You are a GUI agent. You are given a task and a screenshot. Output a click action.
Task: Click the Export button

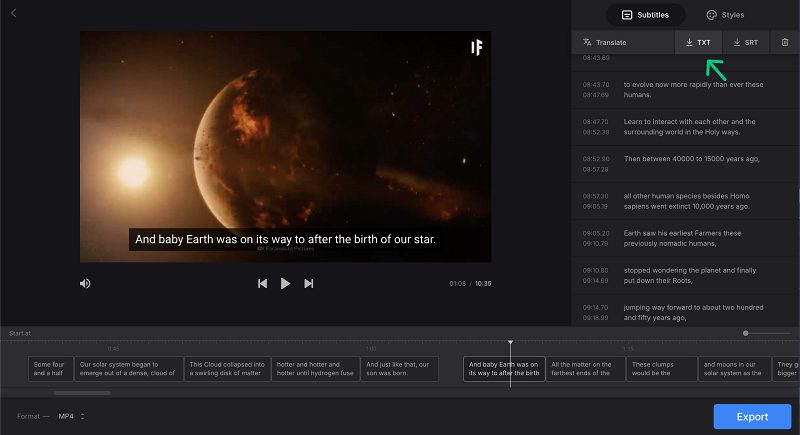(x=752, y=417)
